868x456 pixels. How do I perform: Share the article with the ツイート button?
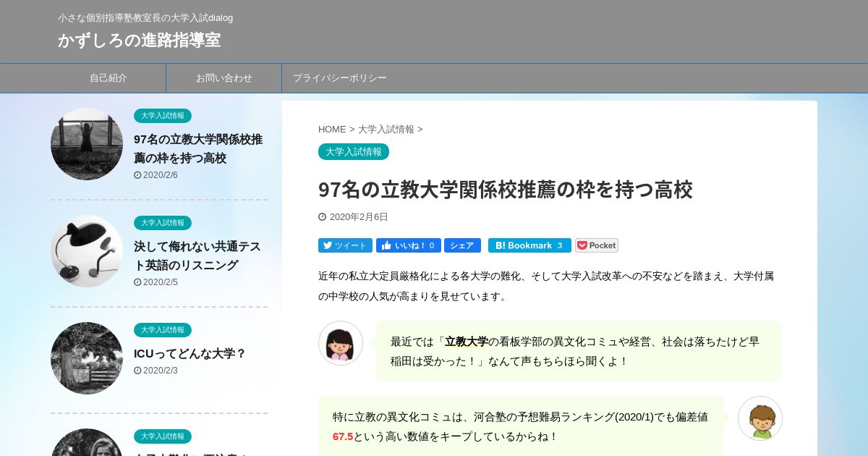pyautogui.click(x=345, y=245)
